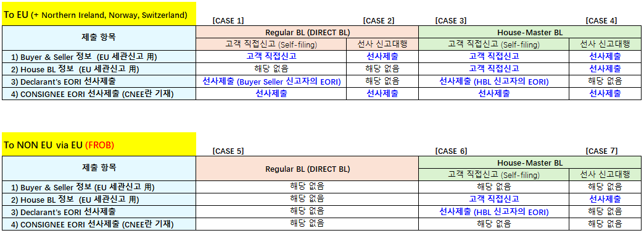Select the [CASE 5] label
644x233 pixels.
point(228,151)
